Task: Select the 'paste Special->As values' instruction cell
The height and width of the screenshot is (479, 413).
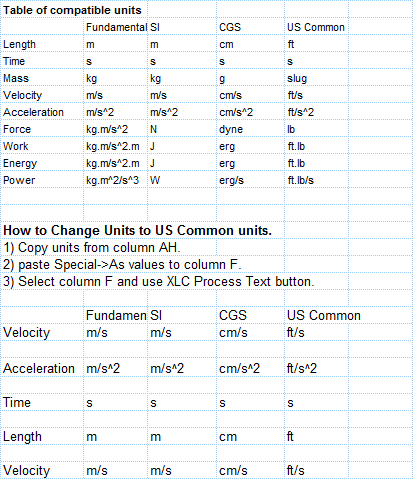Action: [122, 265]
